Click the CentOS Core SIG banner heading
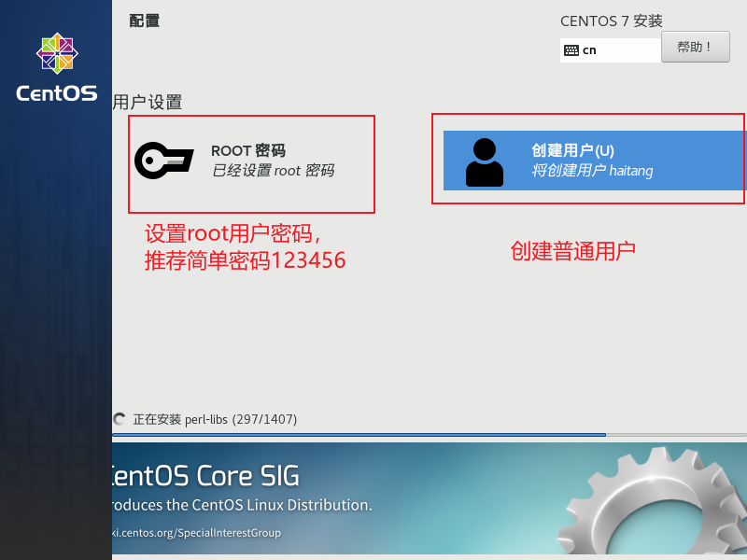The image size is (747, 560). tap(205, 476)
